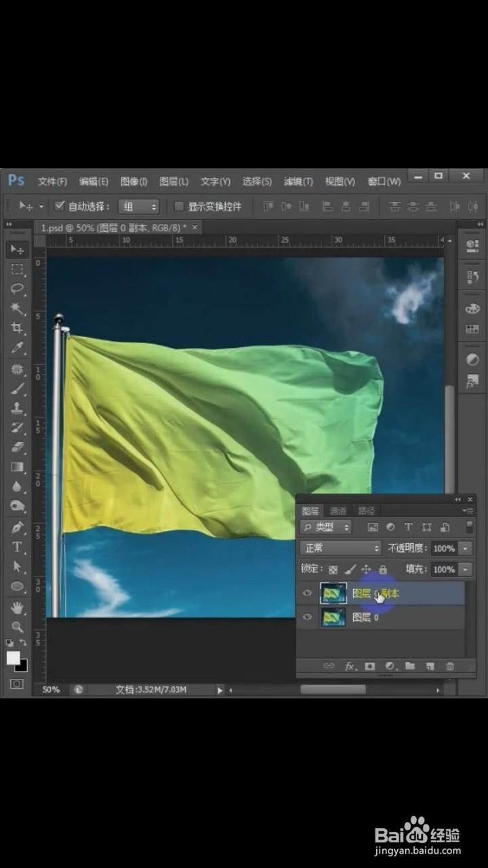Select the Sponge tool
This screenshot has width=488, height=868.
tap(17, 507)
